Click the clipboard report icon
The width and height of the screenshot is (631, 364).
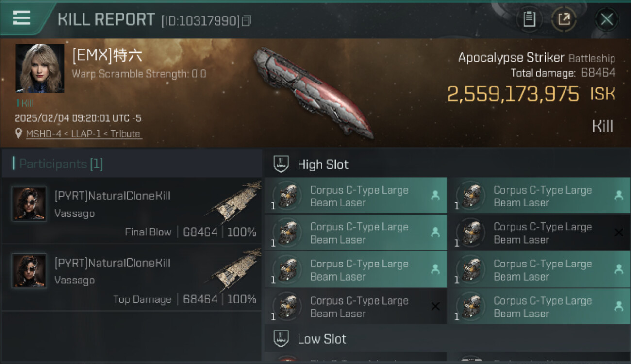pyautogui.click(x=529, y=19)
